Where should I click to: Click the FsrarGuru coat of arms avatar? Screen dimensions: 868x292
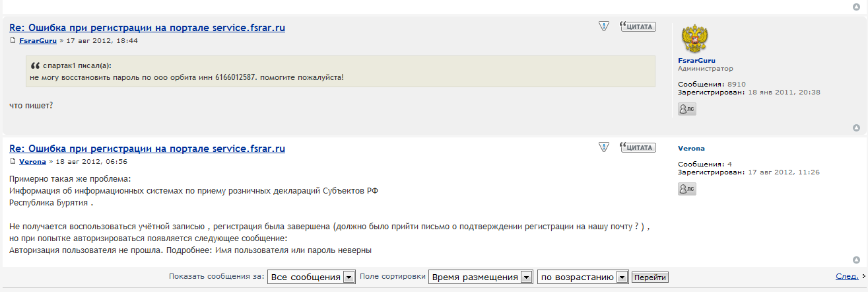(694, 40)
